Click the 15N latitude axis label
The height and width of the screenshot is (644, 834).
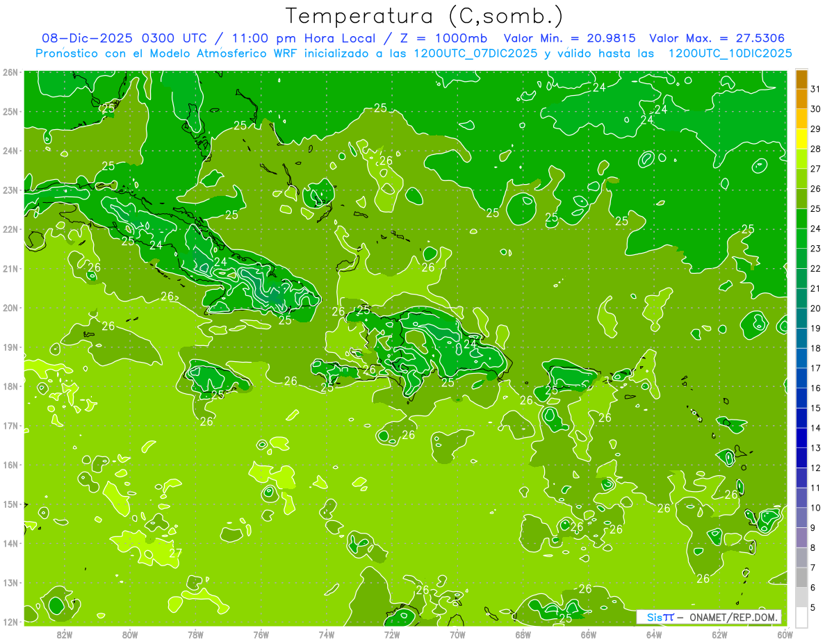coord(10,504)
